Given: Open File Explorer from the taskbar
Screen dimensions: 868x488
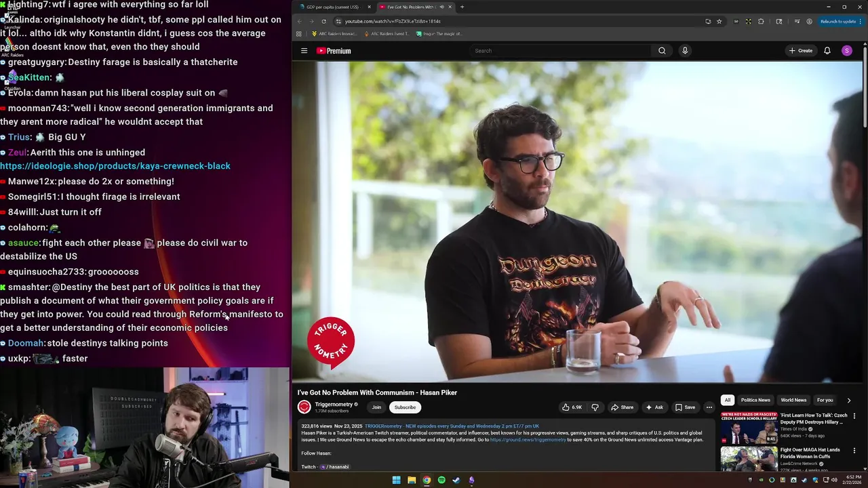Looking at the screenshot, I should click(x=412, y=480).
